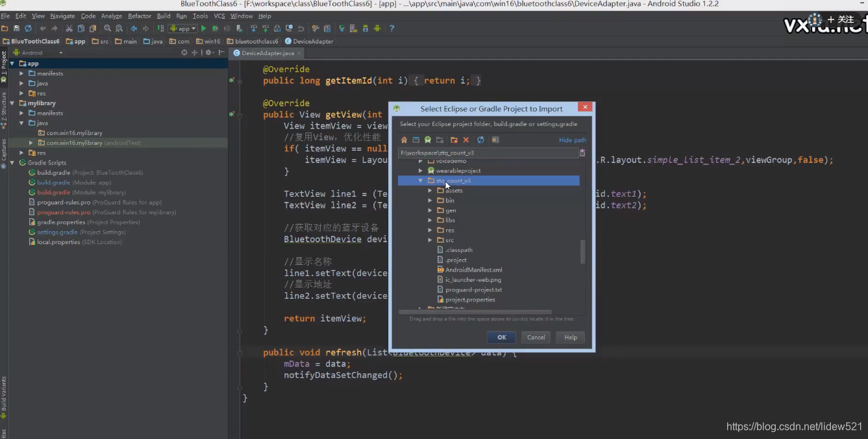Click Scroll from Source icon in Project panel
The image size is (868, 439).
[x=184, y=53]
